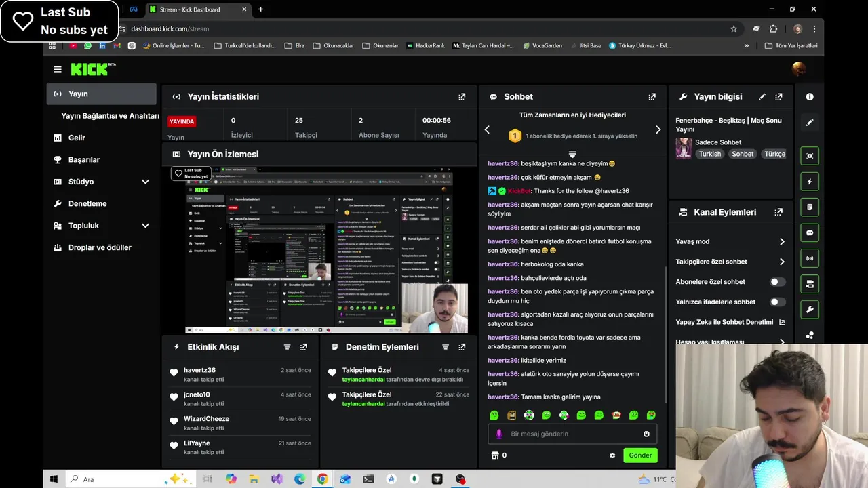Viewport: 868px width, 488px height.
Task: Click the info icon in right sidebar
Action: point(810,97)
